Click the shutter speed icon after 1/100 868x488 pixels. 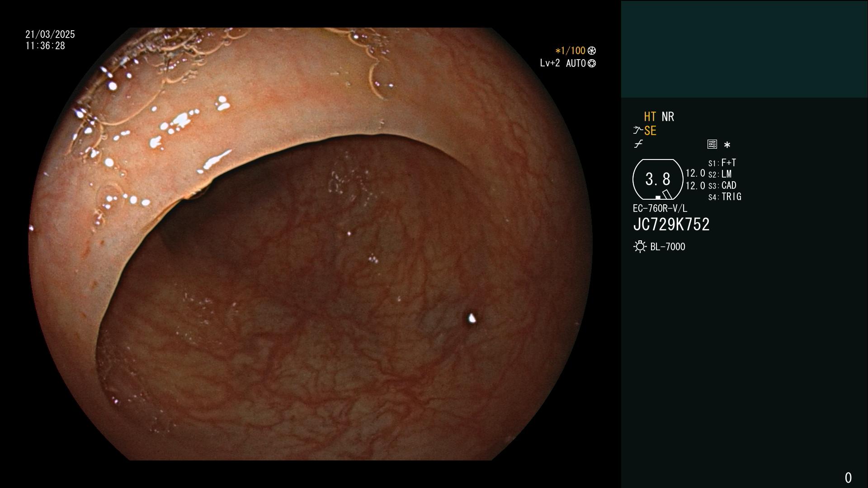[592, 51]
